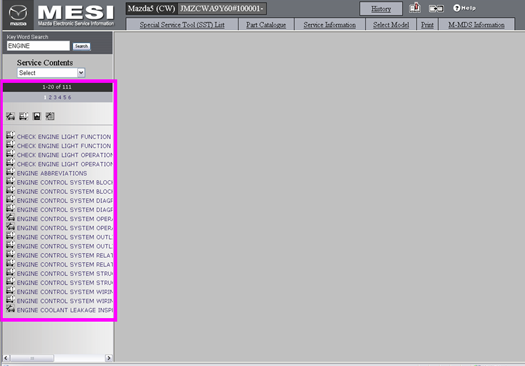Viewport: 525px width, 366px height.
Task: Open the information book icon beside History
Action: pos(415,8)
